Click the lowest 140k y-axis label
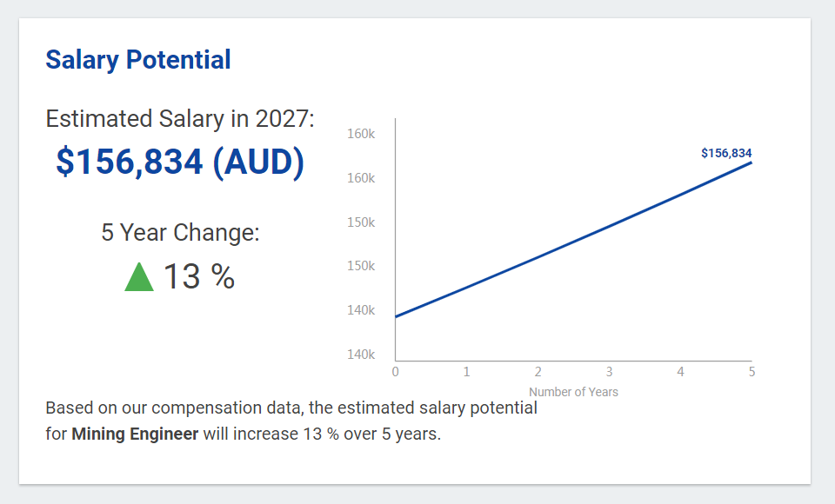The height and width of the screenshot is (504, 835). tap(361, 355)
